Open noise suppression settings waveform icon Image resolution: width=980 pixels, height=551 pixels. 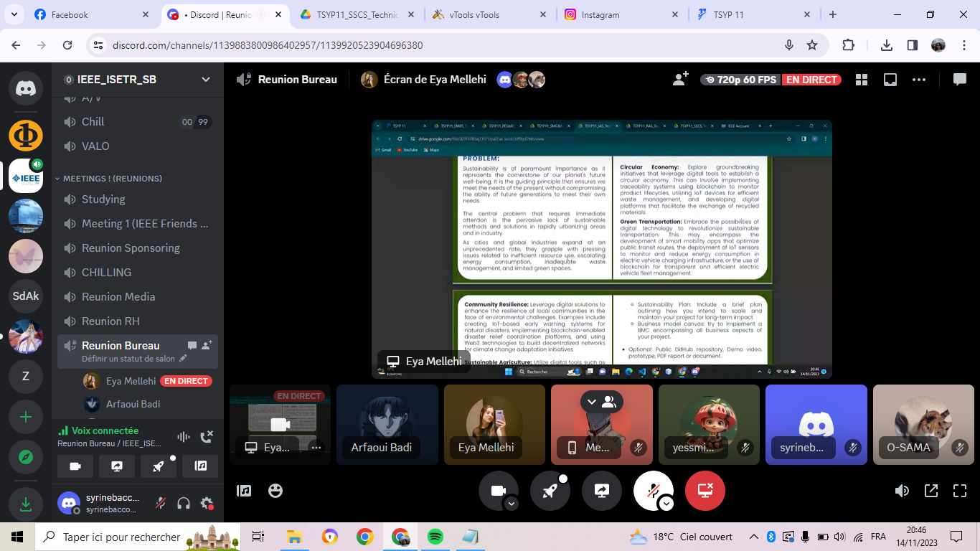[184, 437]
